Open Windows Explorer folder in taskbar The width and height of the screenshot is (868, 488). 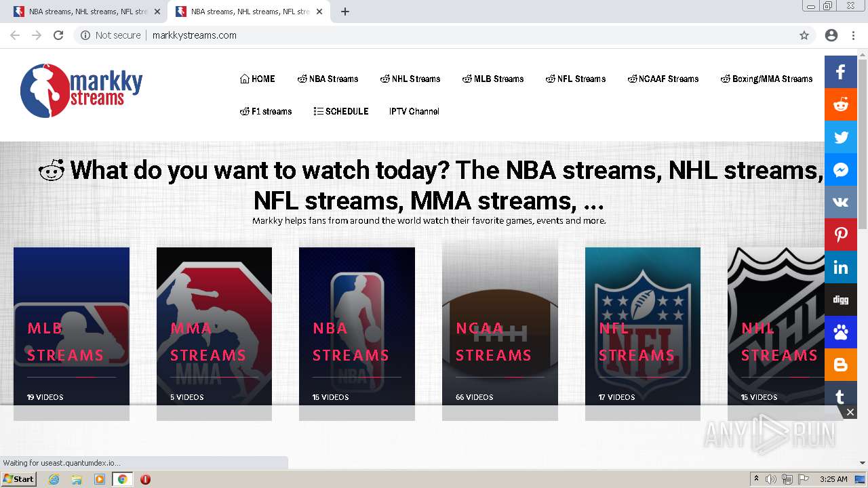(x=77, y=479)
